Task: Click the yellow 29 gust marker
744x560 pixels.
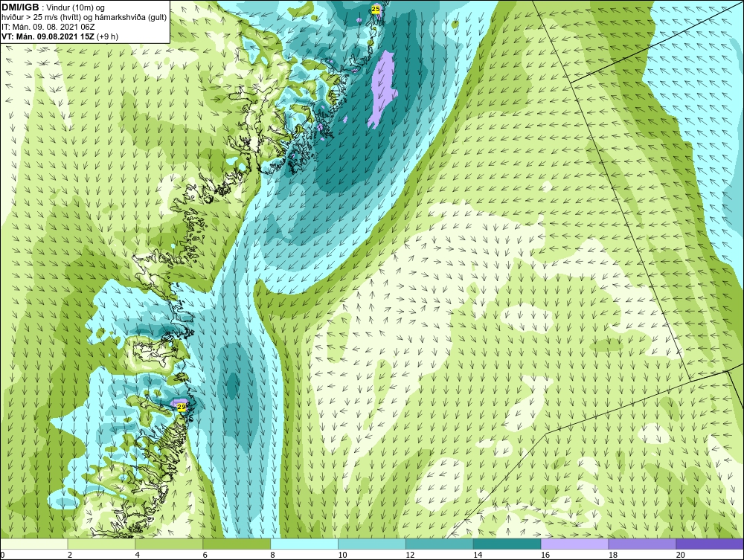Action: point(181,406)
